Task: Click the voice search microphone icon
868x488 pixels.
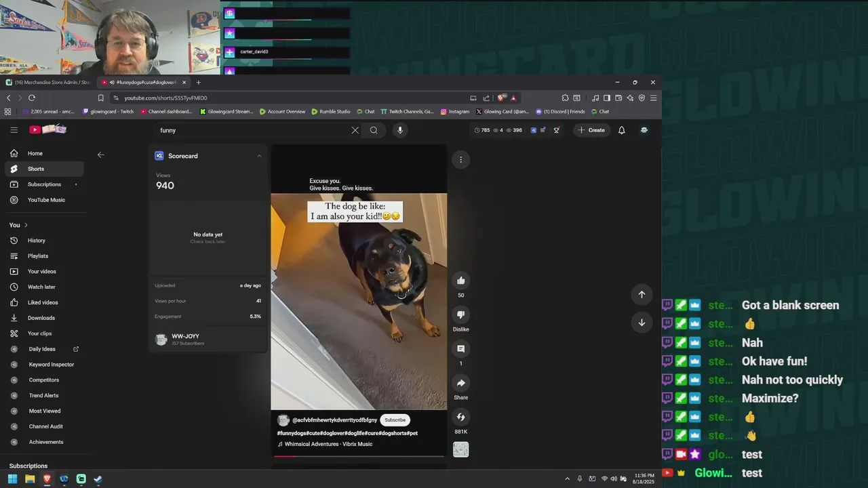Action: click(x=400, y=130)
